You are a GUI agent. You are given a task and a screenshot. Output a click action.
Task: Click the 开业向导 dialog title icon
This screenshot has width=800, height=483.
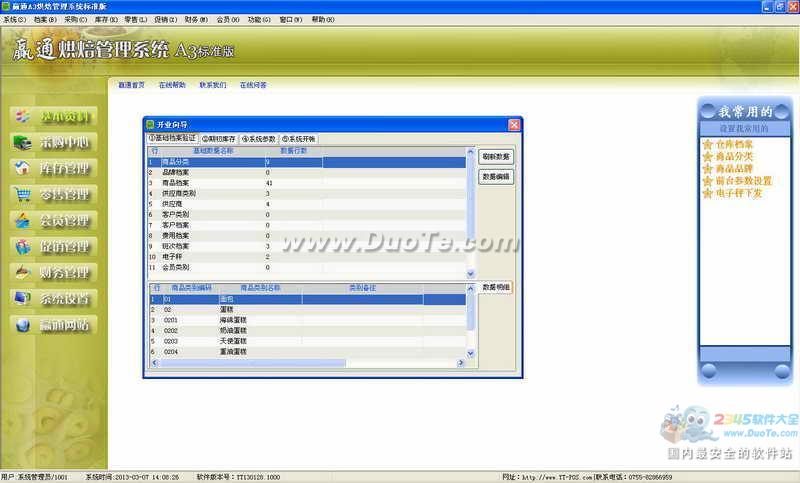150,124
